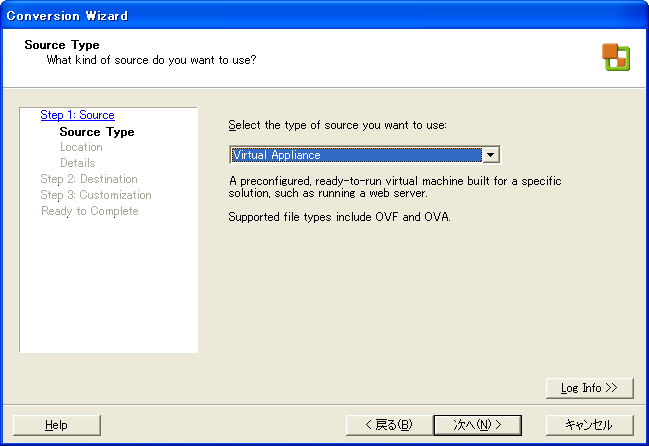Image resolution: width=649 pixels, height=446 pixels.
Task: Click the 'Select the type of source' label
Action: (337, 125)
